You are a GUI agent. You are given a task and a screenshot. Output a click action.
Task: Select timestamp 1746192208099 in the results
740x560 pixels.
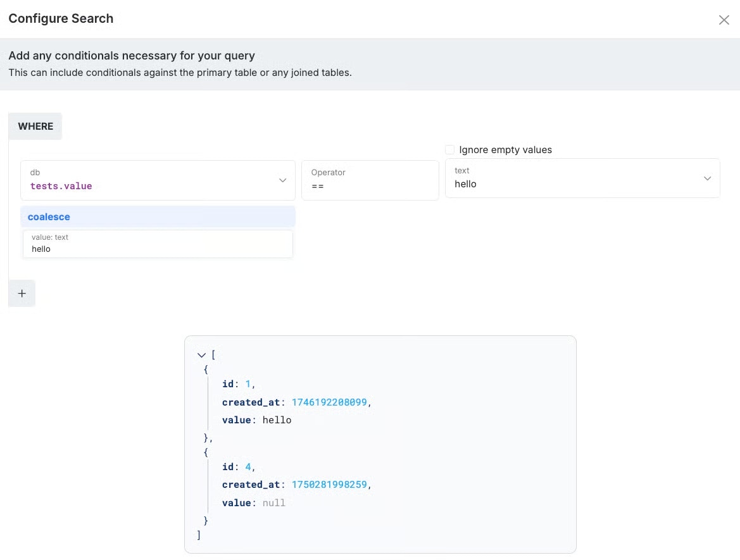pos(329,402)
